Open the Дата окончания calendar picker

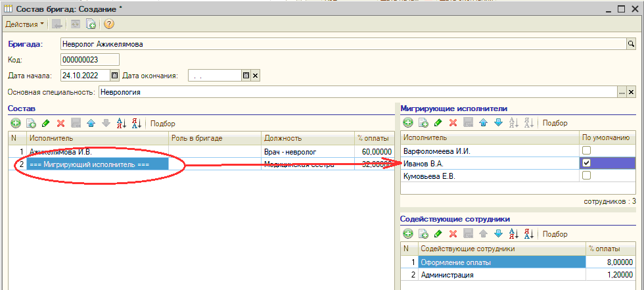[246, 75]
